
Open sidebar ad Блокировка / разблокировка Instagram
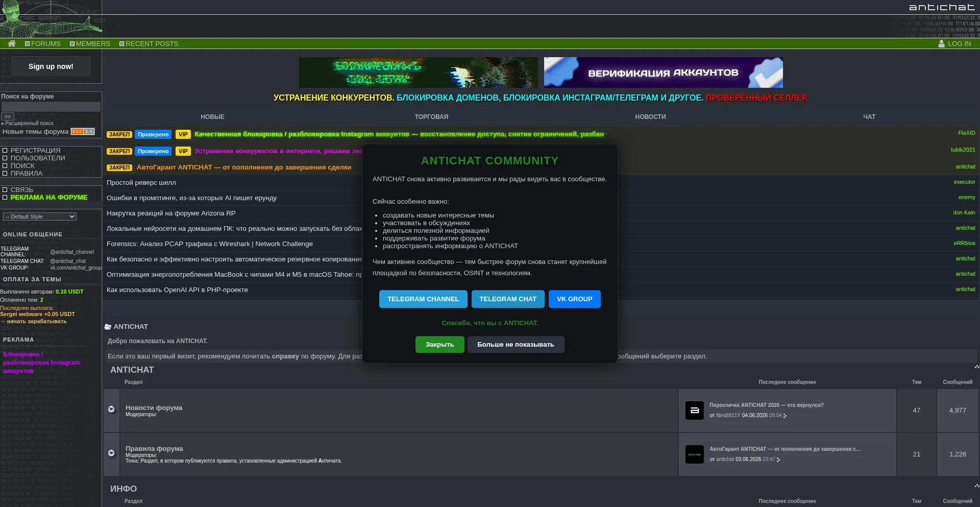[41, 363]
